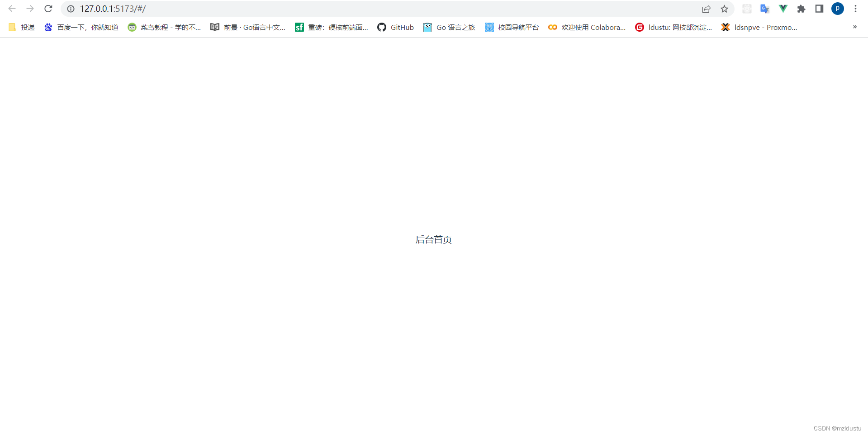868x435 pixels.
Task: Open the Google Translate extension
Action: pos(764,9)
